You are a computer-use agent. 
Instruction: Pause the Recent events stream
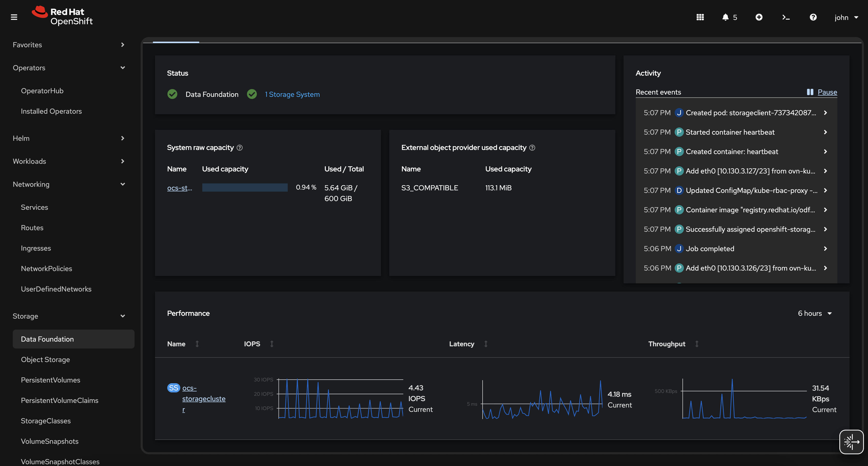(827, 92)
